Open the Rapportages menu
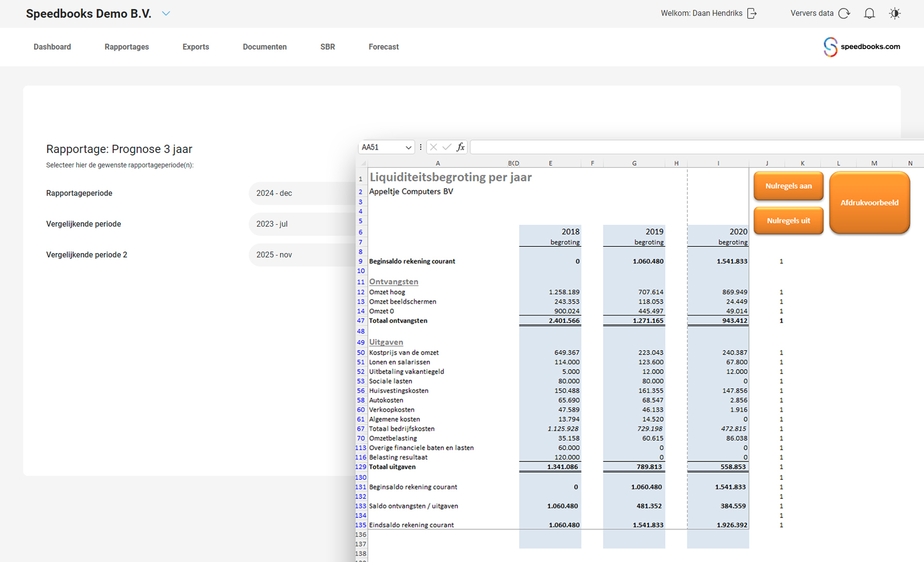Screen dimensions: 924x562 127,47
